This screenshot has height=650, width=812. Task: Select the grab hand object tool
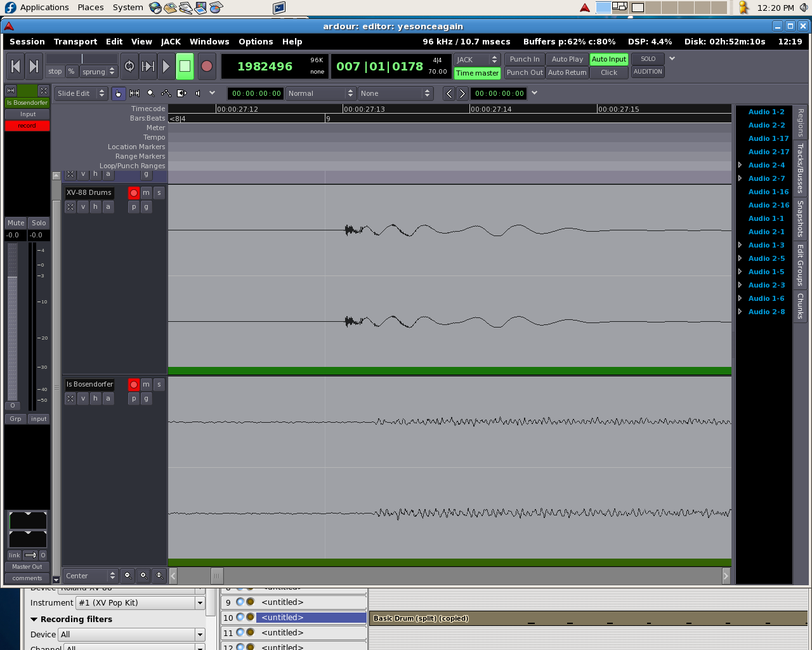tap(119, 93)
